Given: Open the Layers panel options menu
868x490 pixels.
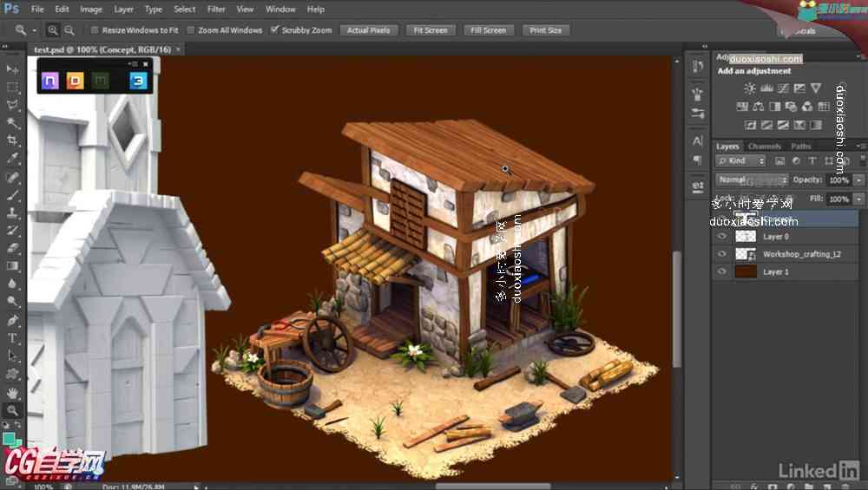Looking at the screenshot, I should pyautogui.click(x=861, y=146).
